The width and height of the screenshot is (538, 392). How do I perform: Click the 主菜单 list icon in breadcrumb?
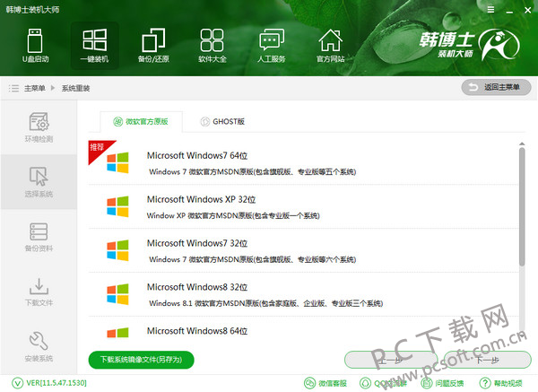[13, 88]
